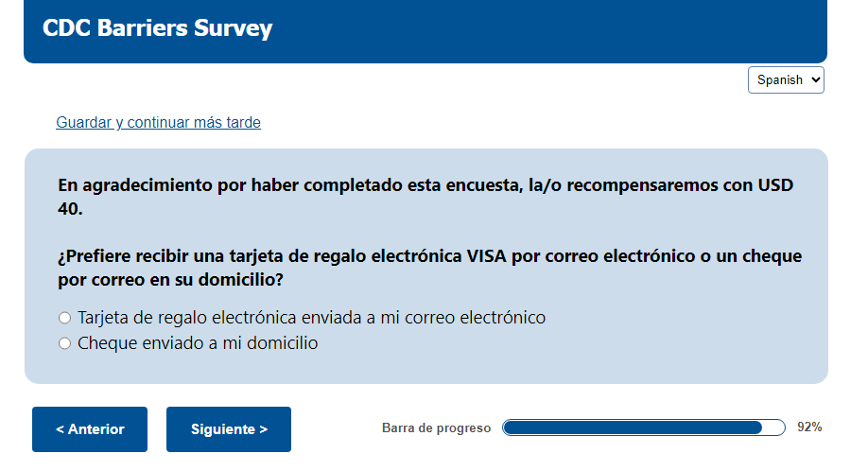Viewport: 868px width, 471px height.
Task: Click the 'Barra de progreso' label
Action: point(436,428)
